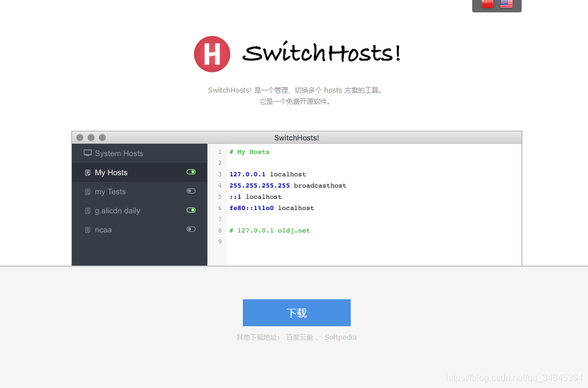This screenshot has width=588, height=388.
Task: Select System Hosts in sidebar
Action: point(139,153)
